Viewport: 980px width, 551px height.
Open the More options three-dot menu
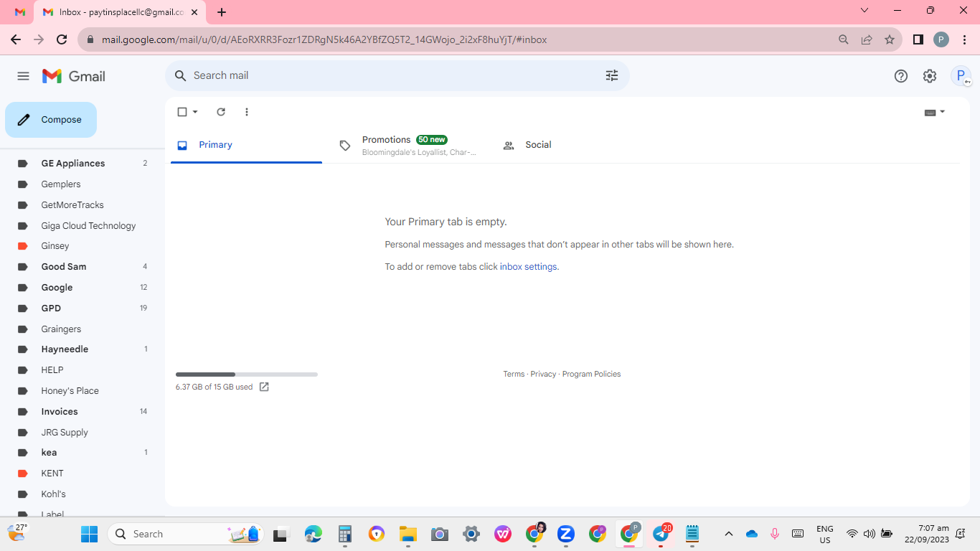pos(247,112)
